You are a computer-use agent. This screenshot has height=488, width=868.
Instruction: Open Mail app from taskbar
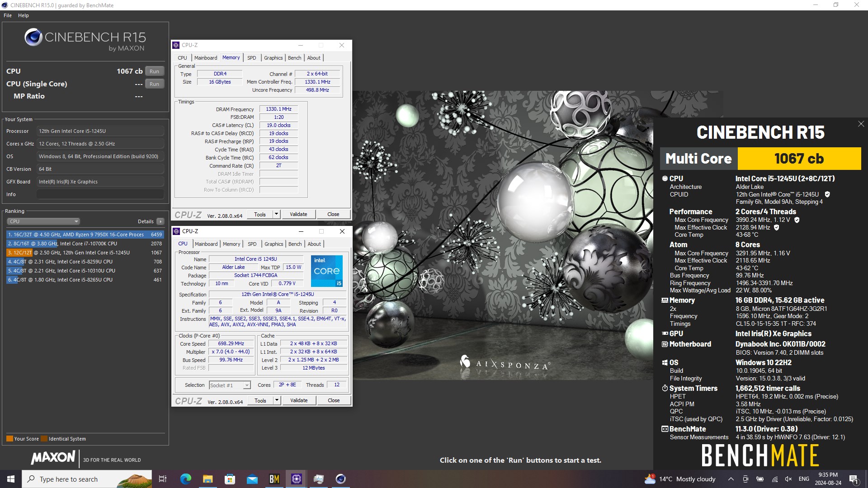coord(252,479)
